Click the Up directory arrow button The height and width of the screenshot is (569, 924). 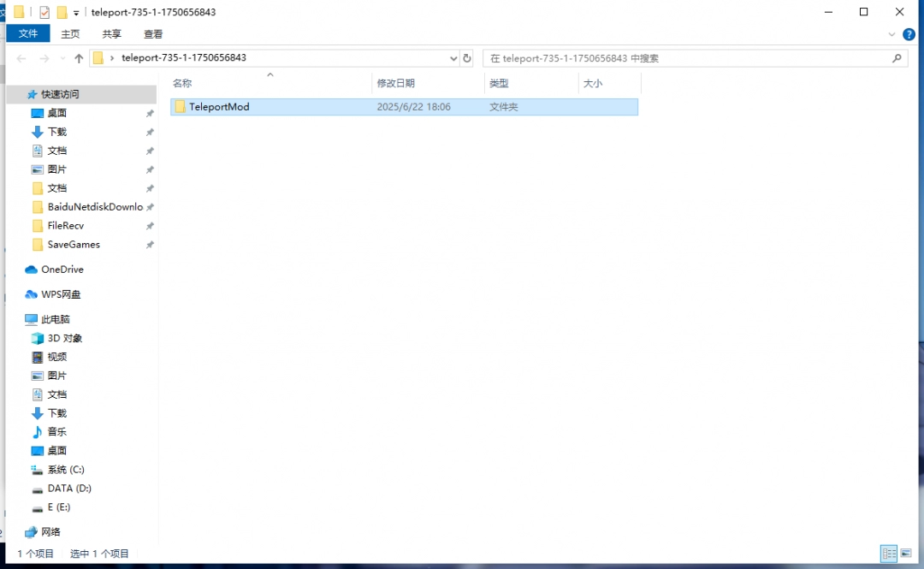pyautogui.click(x=79, y=58)
